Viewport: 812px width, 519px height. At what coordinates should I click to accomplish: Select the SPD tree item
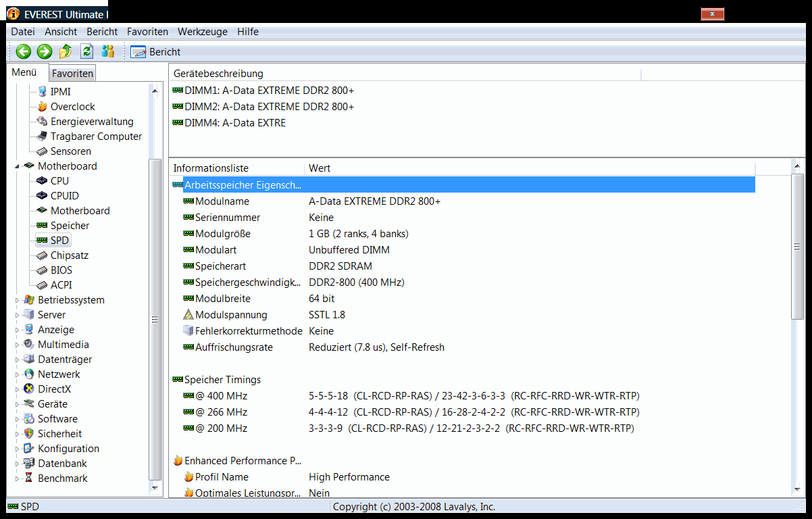point(53,241)
